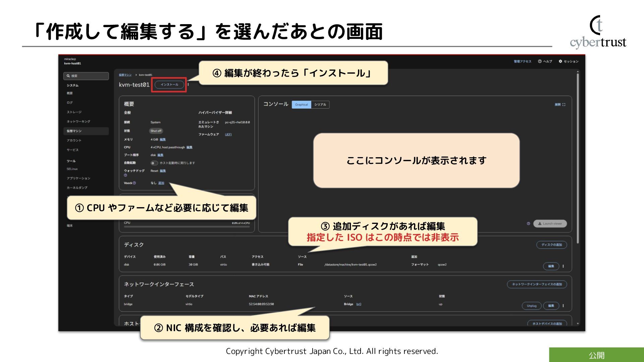
Task: Click the インストール button for kvm-test01
Action: coord(169,84)
